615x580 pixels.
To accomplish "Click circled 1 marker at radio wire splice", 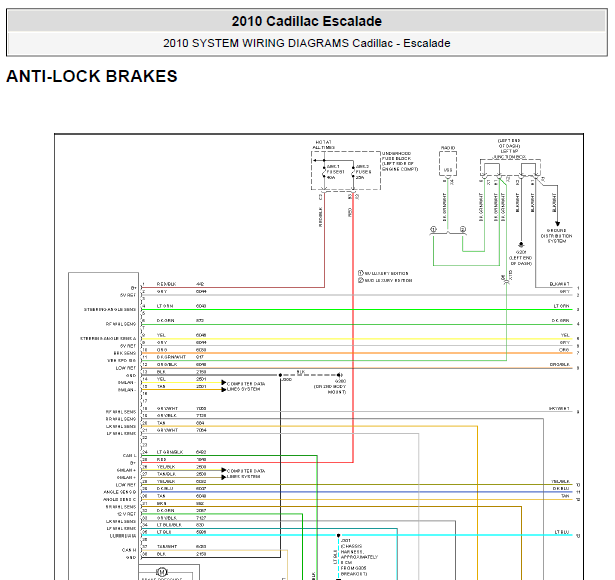I will click(x=433, y=229).
